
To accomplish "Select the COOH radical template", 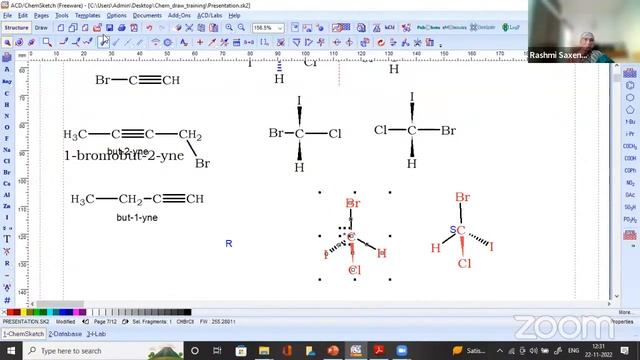I will coord(630,158).
